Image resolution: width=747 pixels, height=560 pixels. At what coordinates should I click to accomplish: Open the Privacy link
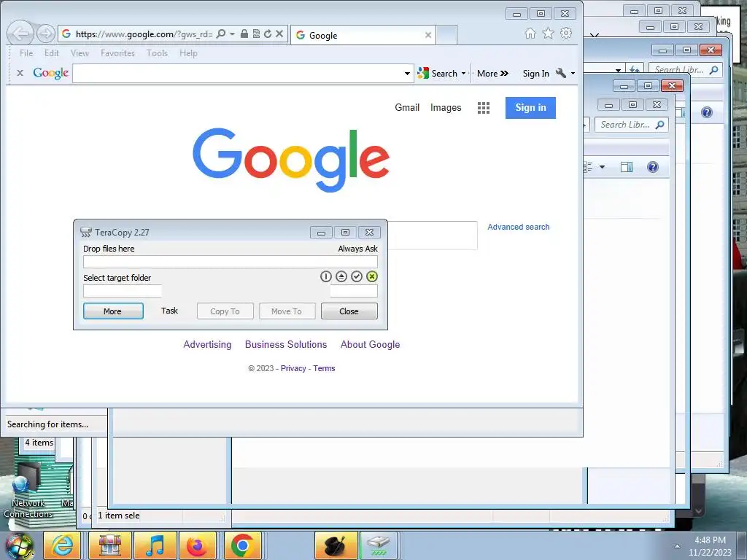tap(293, 368)
